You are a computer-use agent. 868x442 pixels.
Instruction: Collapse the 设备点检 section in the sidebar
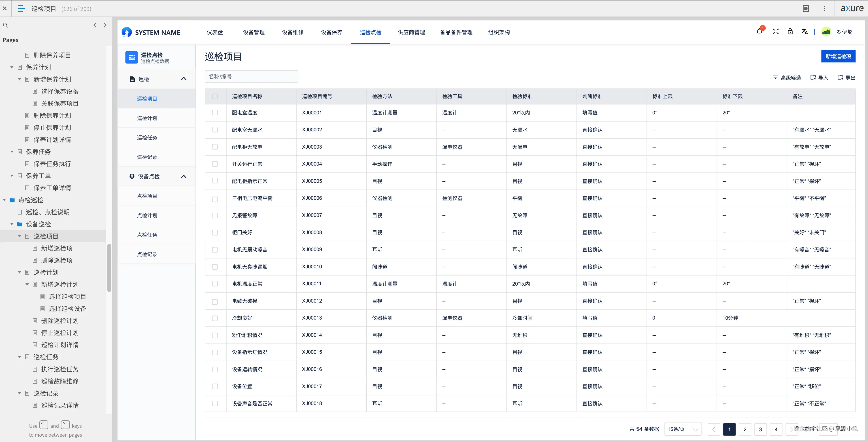tap(184, 176)
